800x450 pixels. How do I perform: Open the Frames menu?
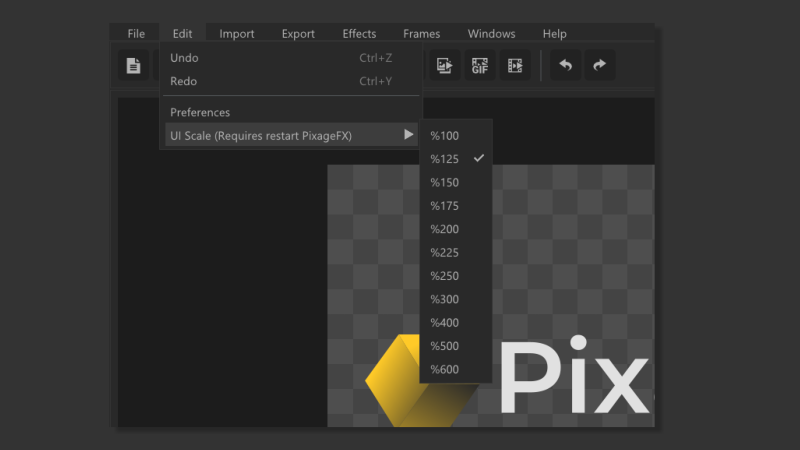[x=421, y=34]
